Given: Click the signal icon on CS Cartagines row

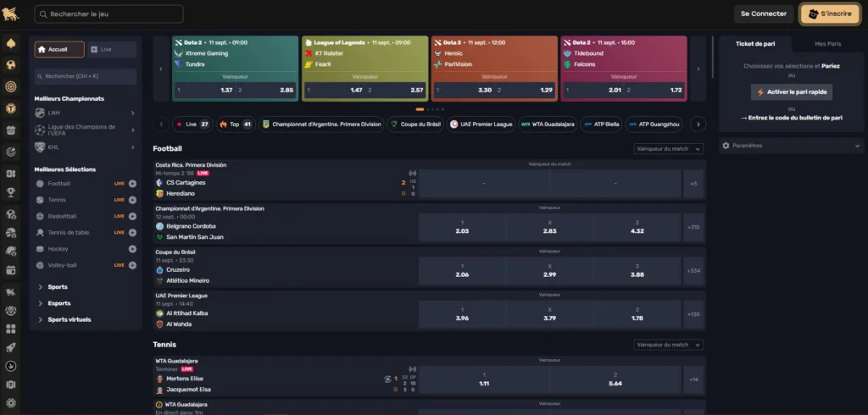Looking at the screenshot, I should click(412, 173).
